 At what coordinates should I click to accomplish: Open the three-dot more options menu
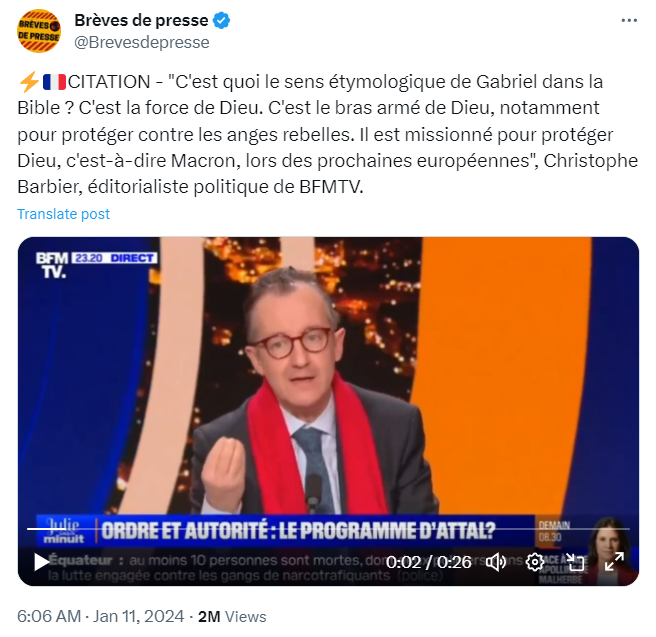[629, 20]
